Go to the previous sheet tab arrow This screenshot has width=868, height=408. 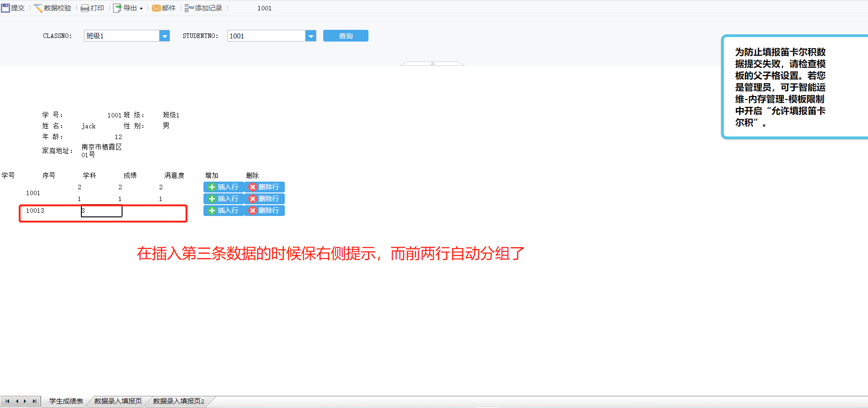pyautogui.click(x=17, y=401)
